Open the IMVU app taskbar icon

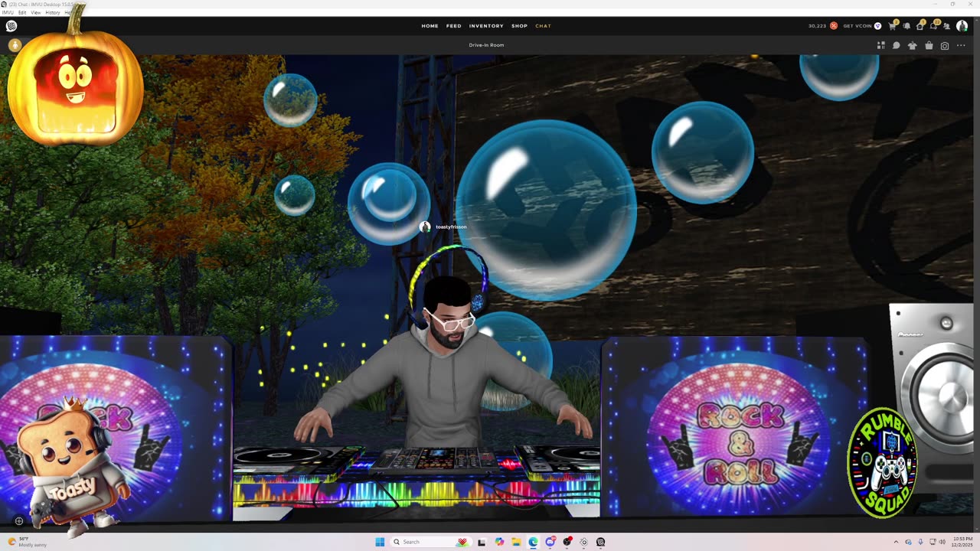tap(601, 542)
